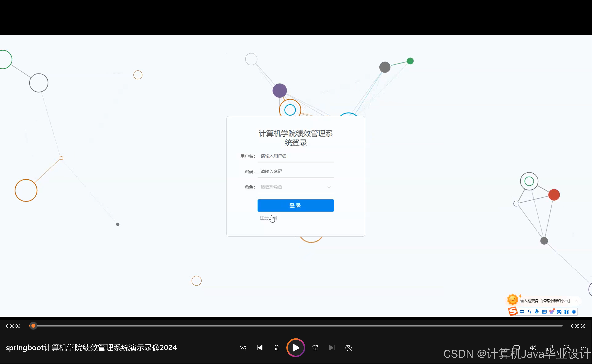Click the 计算机学院绩效管理系统登录 heading
This screenshot has height=364, width=592.
[296, 138]
